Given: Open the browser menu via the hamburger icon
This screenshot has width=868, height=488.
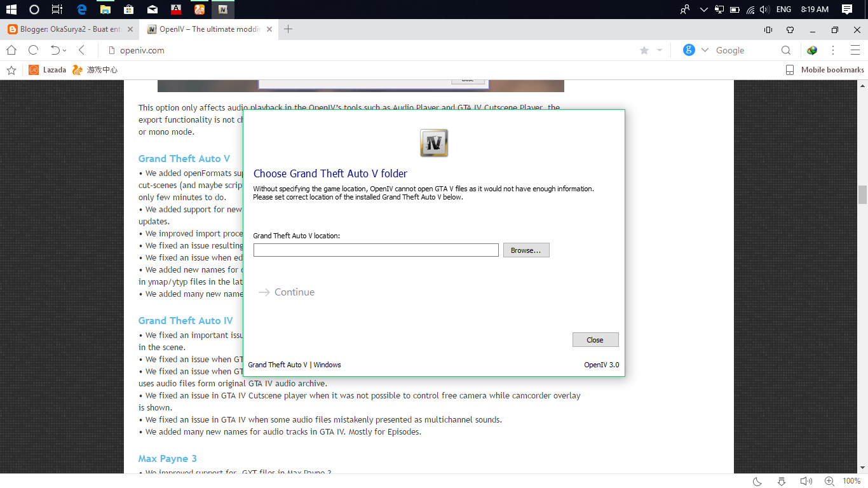Looking at the screenshot, I should (855, 50).
